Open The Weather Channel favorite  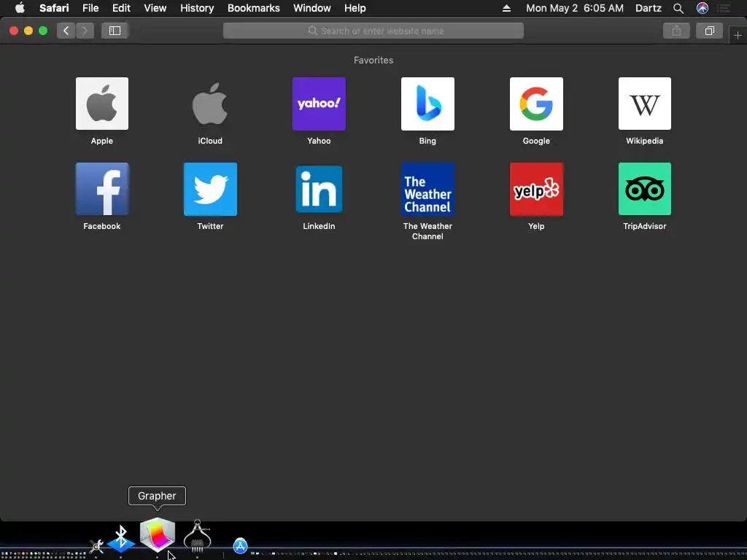[427, 189]
